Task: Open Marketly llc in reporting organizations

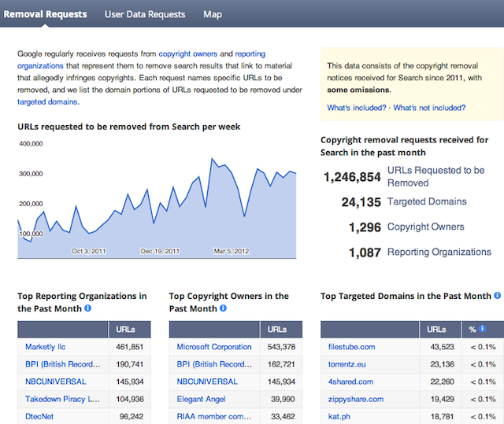Action: (x=46, y=347)
